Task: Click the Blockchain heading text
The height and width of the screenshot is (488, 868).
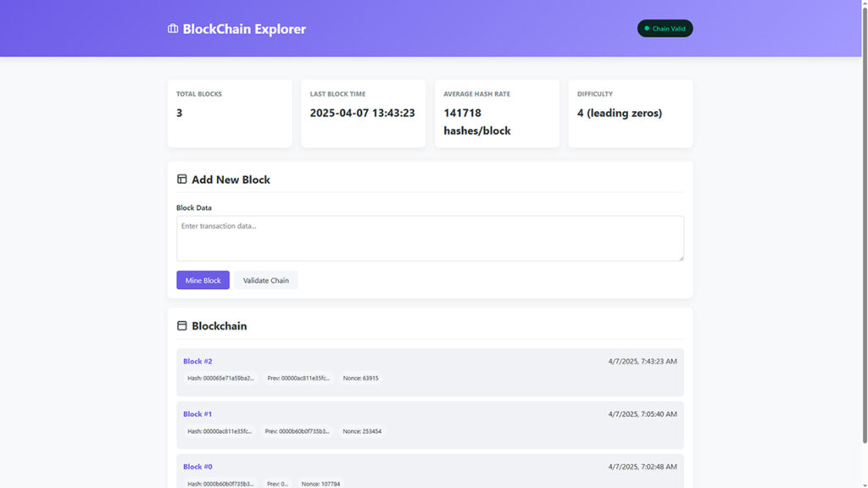Action: click(x=220, y=326)
